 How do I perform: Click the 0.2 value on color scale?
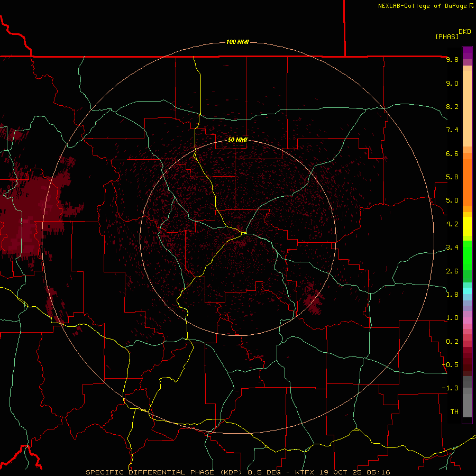coord(452,342)
